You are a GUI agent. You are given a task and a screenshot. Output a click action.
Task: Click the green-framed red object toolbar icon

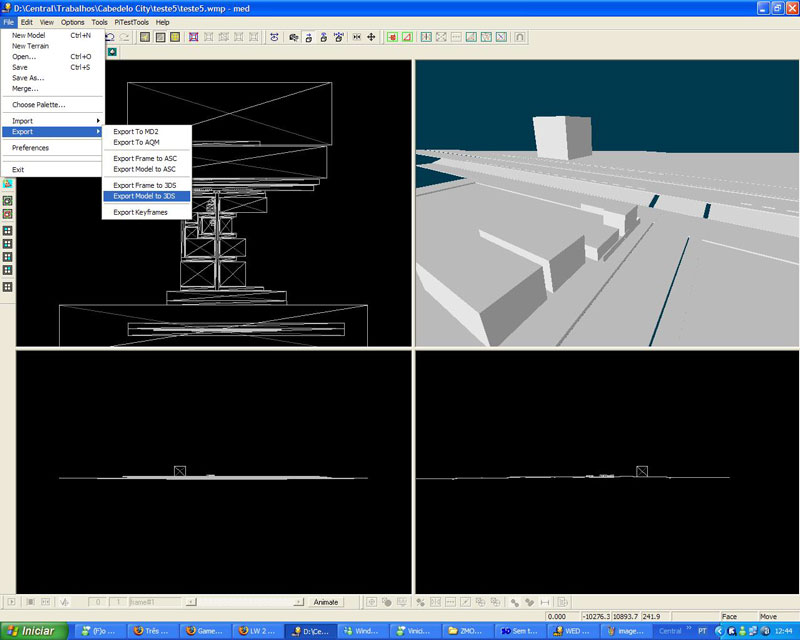(x=393, y=37)
